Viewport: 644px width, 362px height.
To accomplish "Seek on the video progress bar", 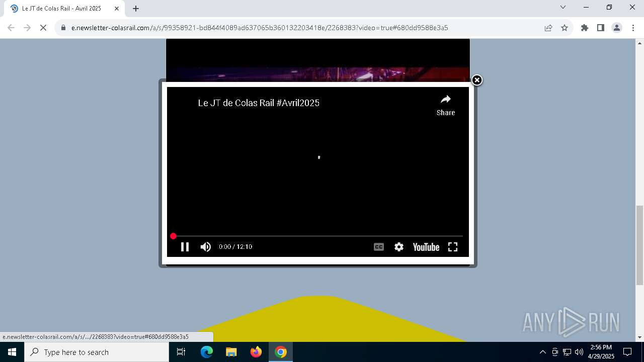I will (x=317, y=236).
